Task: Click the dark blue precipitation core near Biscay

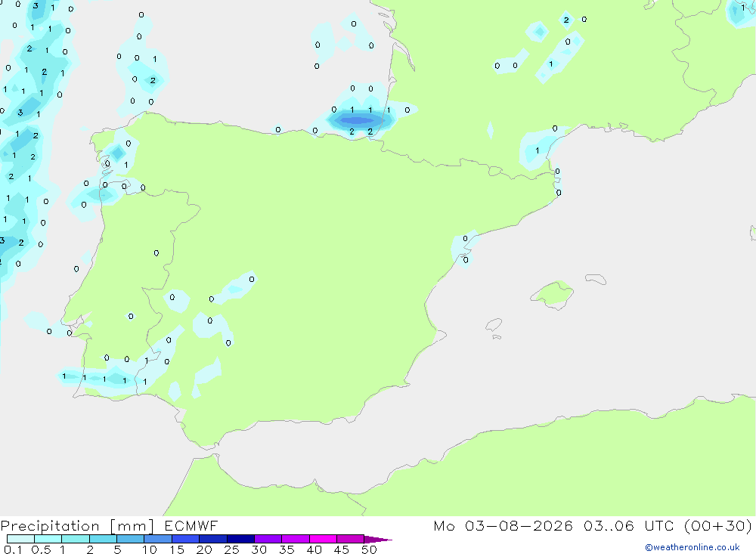Action: pos(358,120)
